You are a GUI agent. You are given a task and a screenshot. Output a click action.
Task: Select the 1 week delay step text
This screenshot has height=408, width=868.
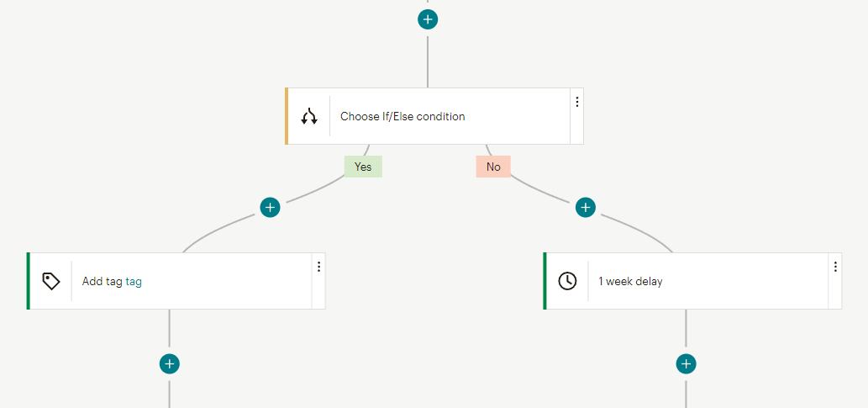(630, 282)
